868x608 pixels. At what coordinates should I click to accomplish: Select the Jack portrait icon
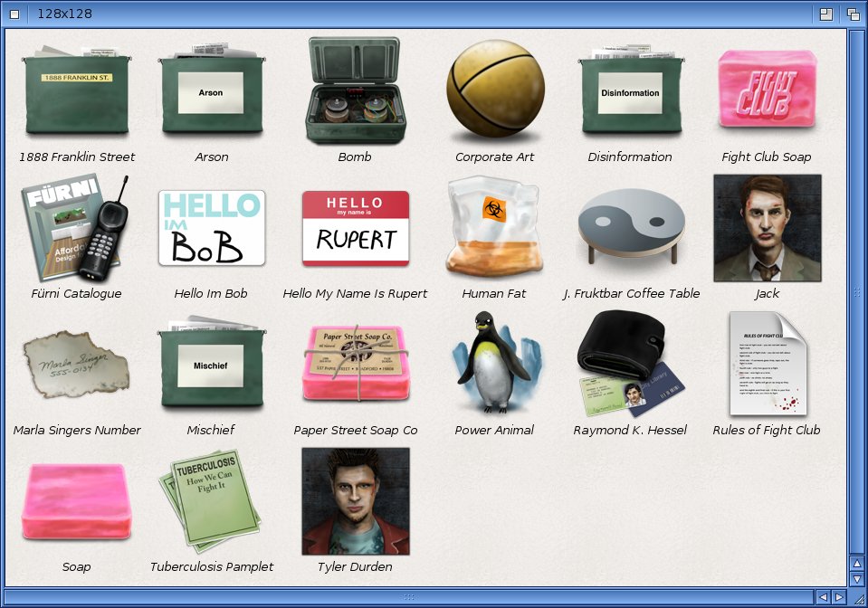click(x=768, y=228)
